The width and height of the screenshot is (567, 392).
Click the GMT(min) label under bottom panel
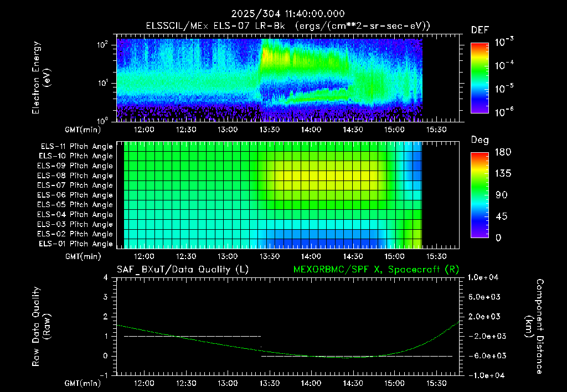[83, 383]
